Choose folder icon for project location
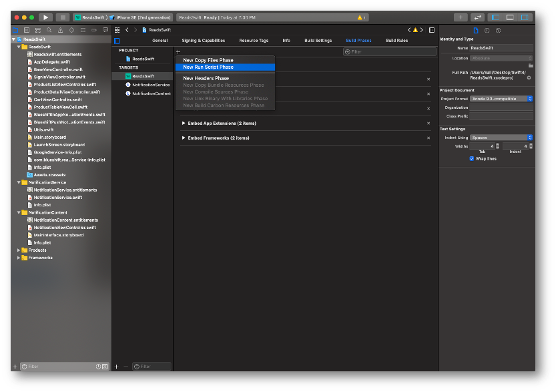Image resolution: width=556 pixels, height=392 pixels. tap(531, 65)
